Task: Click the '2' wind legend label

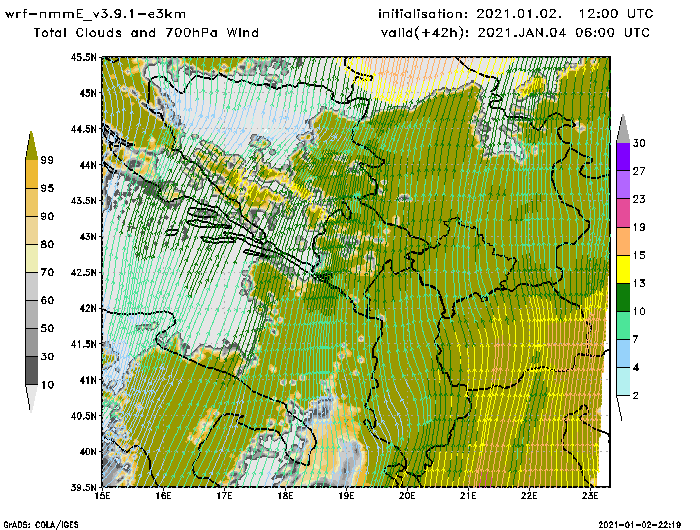Action: coord(636,396)
